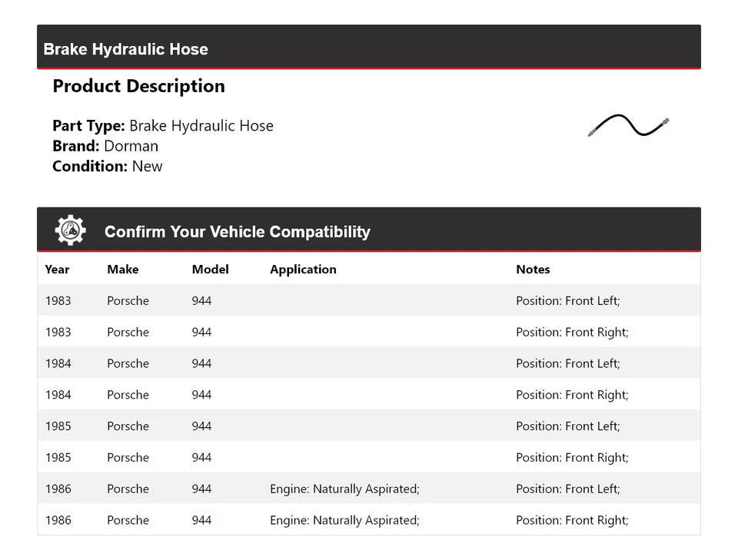Screen dimensions: 738x560
Task: Click the Condition: New text
Action: pyautogui.click(x=108, y=166)
